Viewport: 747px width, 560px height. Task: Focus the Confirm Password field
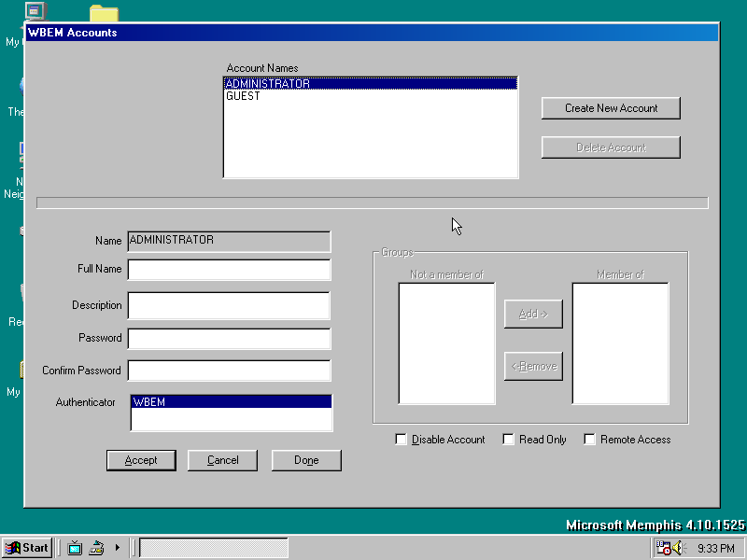[x=229, y=371]
